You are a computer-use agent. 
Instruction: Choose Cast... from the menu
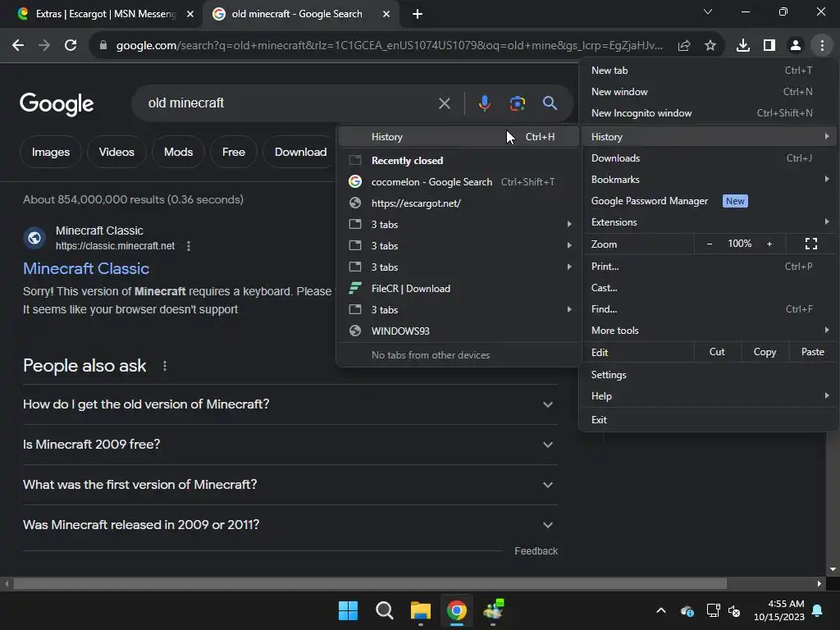709,288
